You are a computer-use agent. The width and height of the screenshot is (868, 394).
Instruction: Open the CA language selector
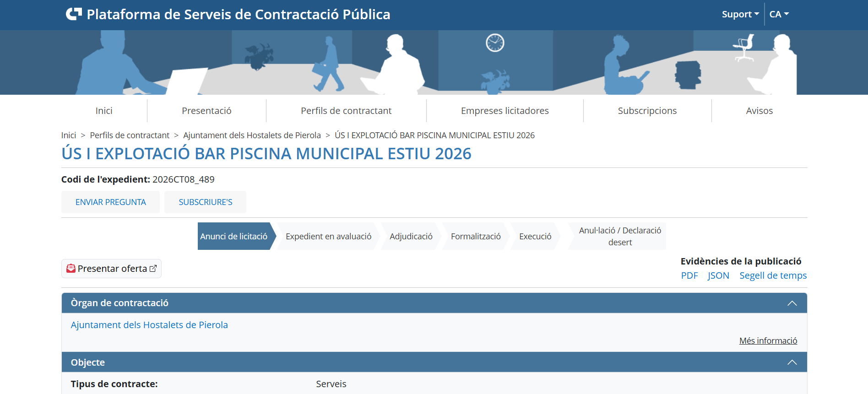point(779,14)
